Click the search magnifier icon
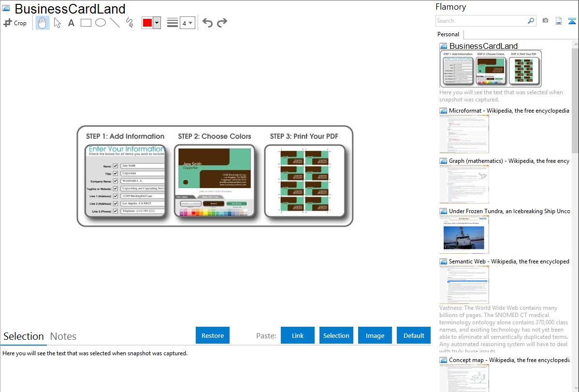Image resolution: width=579 pixels, height=392 pixels. 531,21
